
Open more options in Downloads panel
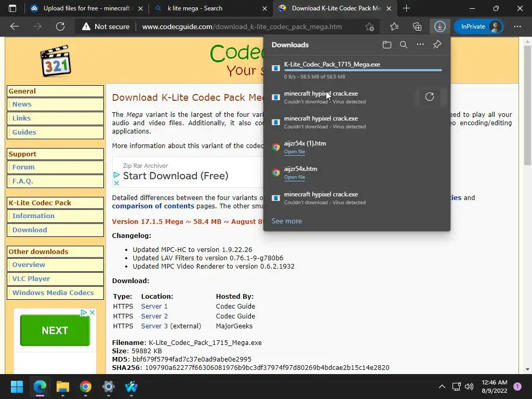pos(420,45)
